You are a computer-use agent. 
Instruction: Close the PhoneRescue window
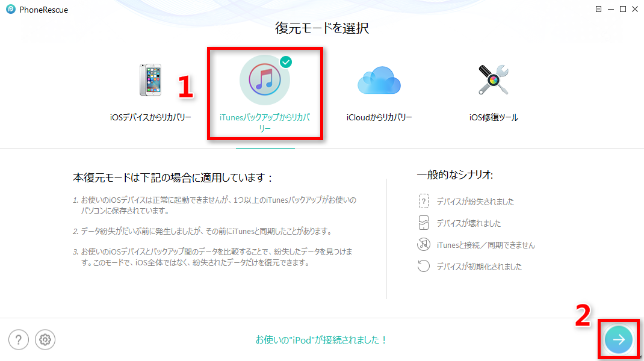[635, 9]
